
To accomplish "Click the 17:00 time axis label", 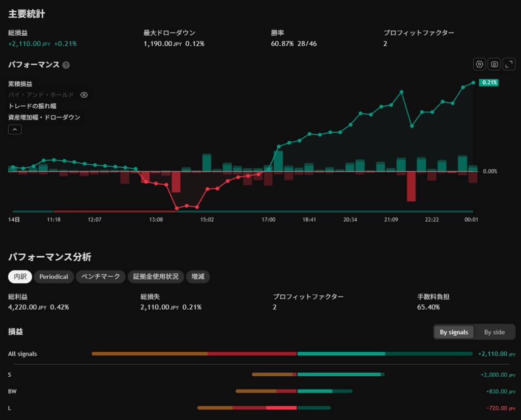I will click(x=269, y=220).
